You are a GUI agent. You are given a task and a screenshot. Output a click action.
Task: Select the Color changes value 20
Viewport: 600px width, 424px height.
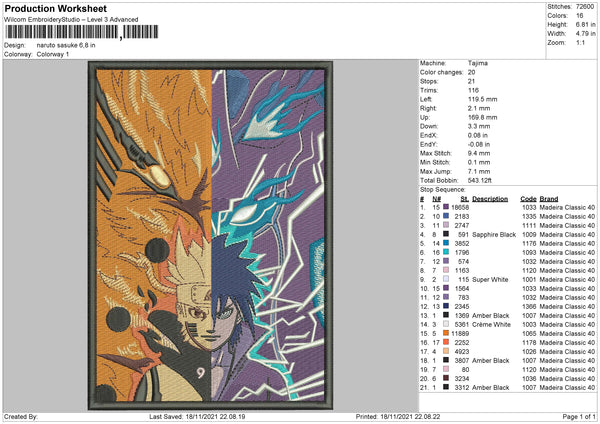[x=471, y=72]
